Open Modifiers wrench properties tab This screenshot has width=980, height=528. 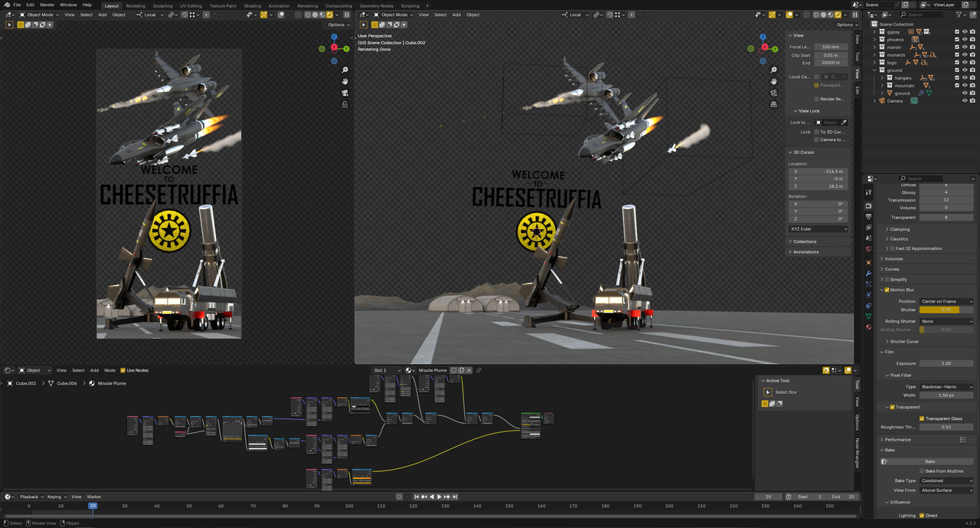coord(868,273)
